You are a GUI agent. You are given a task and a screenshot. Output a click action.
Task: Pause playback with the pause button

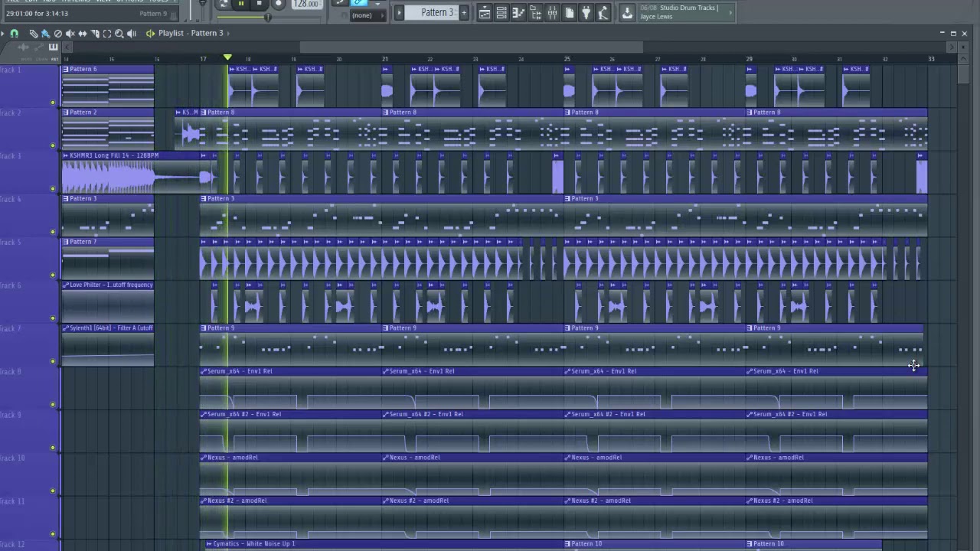pyautogui.click(x=240, y=4)
